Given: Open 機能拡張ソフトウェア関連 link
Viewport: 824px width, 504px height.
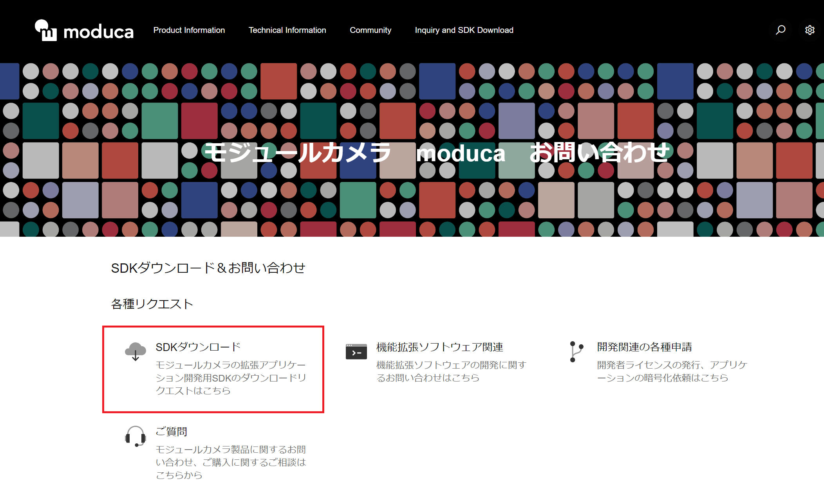Looking at the screenshot, I should pos(440,347).
